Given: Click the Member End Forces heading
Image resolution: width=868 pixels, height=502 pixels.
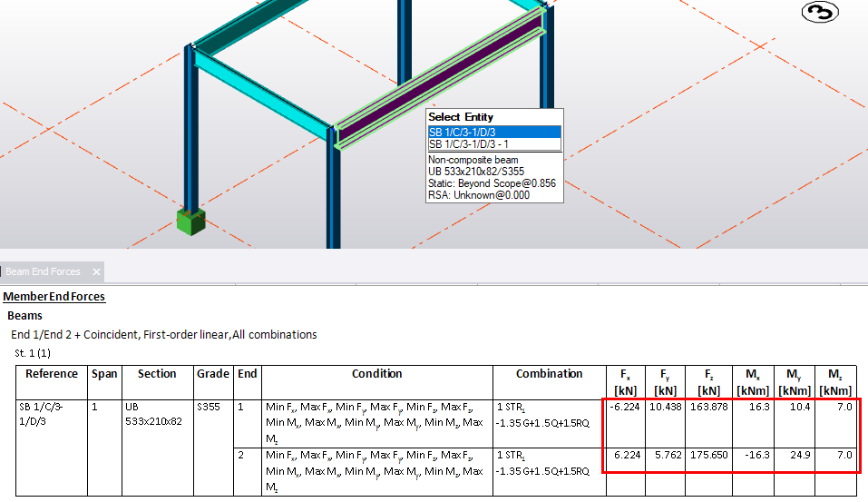Looking at the screenshot, I should [54, 297].
